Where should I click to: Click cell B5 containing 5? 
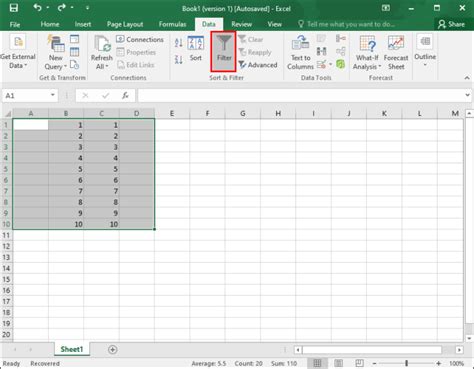pos(66,169)
